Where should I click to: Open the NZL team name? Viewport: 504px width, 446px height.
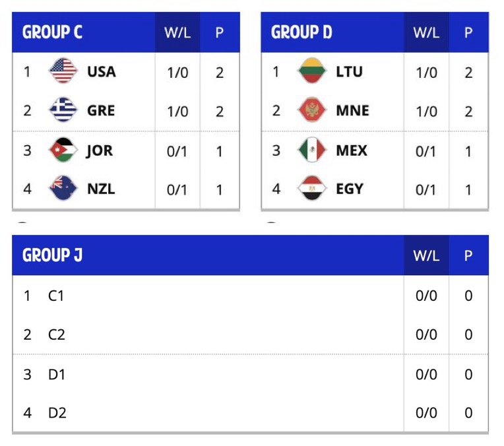[101, 189]
